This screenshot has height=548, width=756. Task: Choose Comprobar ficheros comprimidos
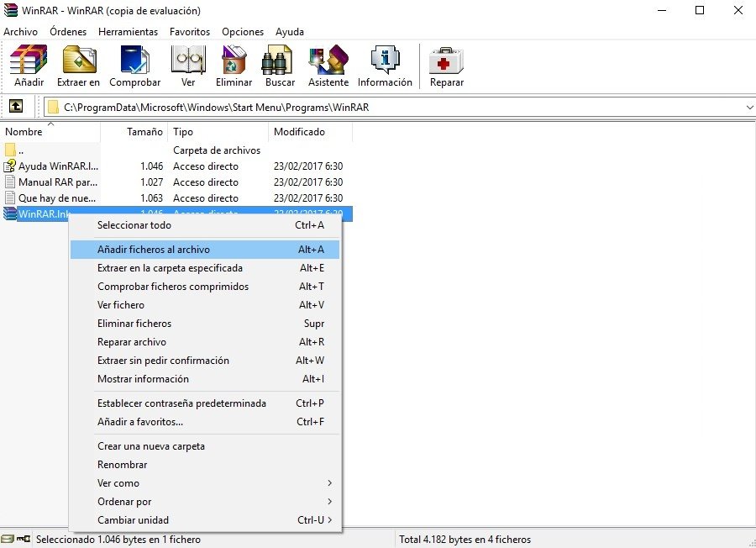pyautogui.click(x=205, y=286)
